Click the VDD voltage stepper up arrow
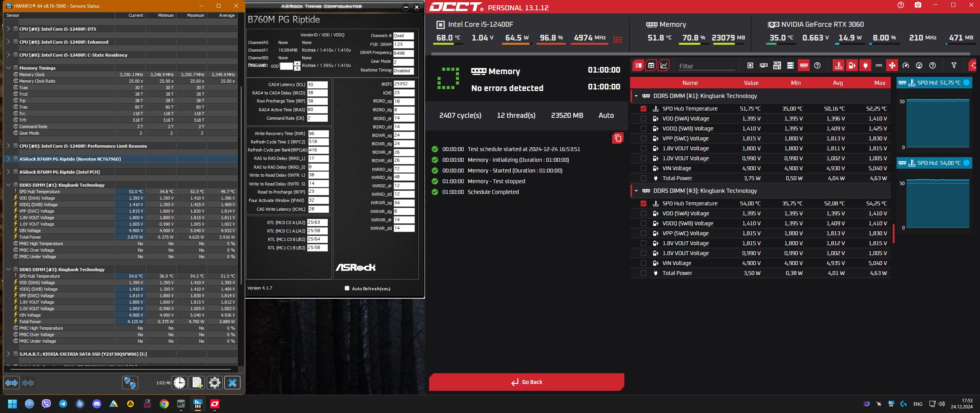The width and height of the screenshot is (980, 413). [x=297, y=64]
